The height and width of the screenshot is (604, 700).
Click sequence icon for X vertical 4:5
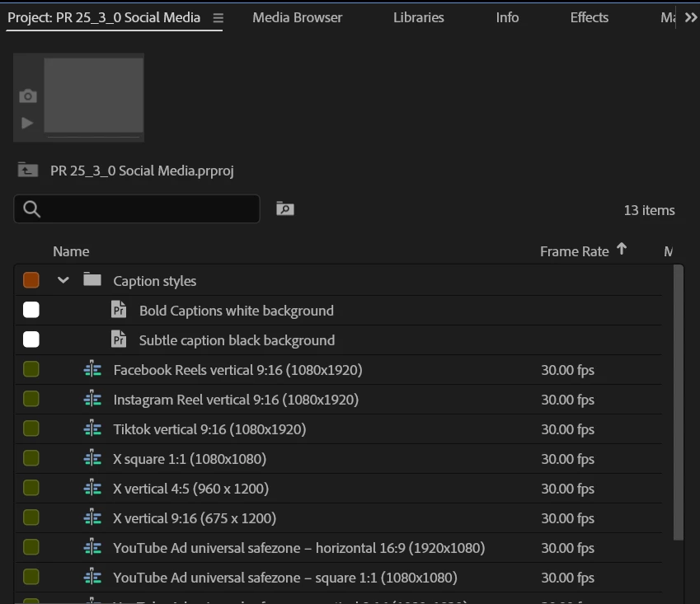pyautogui.click(x=92, y=488)
